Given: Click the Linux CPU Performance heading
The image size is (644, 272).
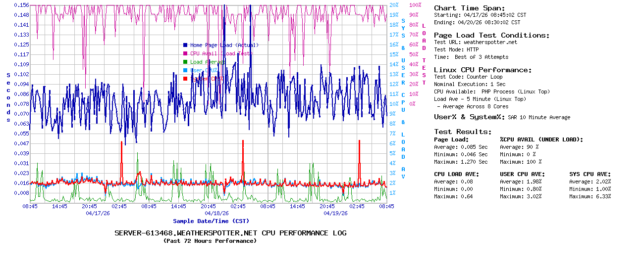Looking at the screenshot, I should tap(483, 70).
